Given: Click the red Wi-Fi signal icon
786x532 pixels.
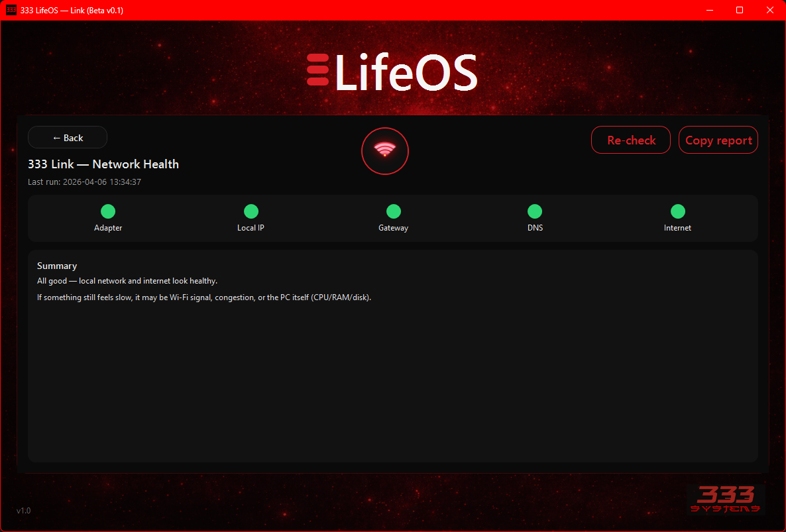Looking at the screenshot, I should click(x=385, y=151).
